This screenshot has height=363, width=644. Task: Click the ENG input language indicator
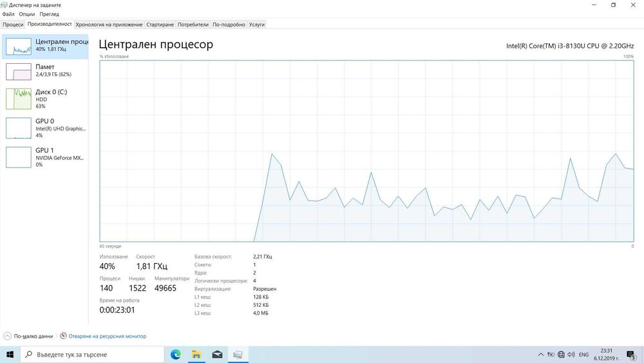583,355
